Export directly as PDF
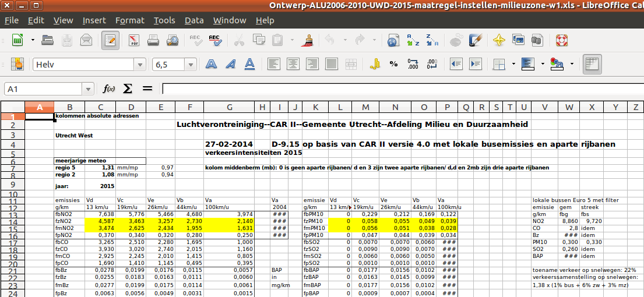Screen dimensions: 644x297 point(134,40)
